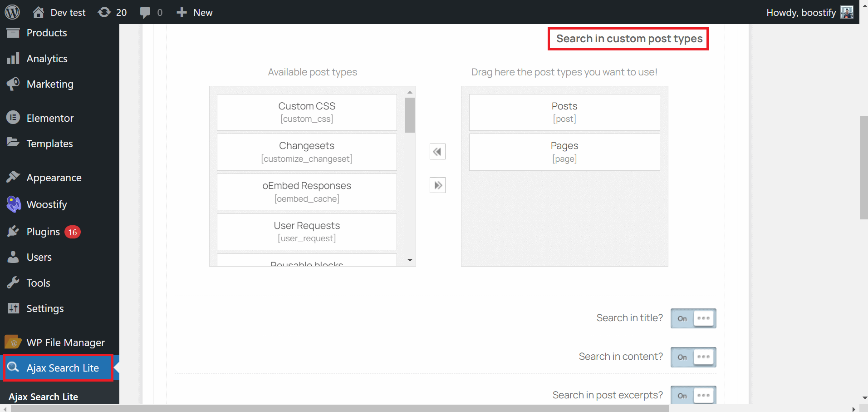The height and width of the screenshot is (412, 868).
Task: Click the Templates folder icon
Action: point(13,143)
